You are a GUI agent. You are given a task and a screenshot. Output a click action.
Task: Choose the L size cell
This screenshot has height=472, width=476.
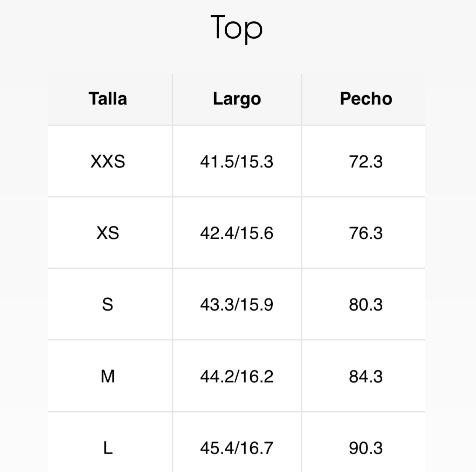tap(108, 448)
